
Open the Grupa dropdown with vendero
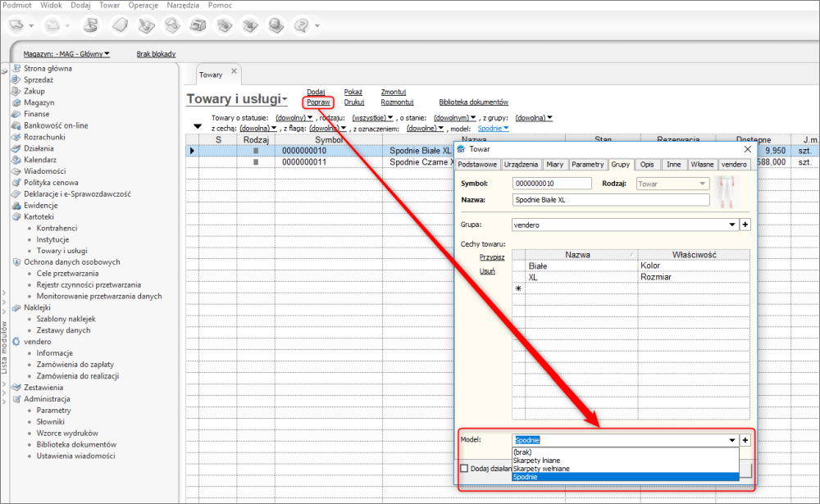tap(732, 224)
